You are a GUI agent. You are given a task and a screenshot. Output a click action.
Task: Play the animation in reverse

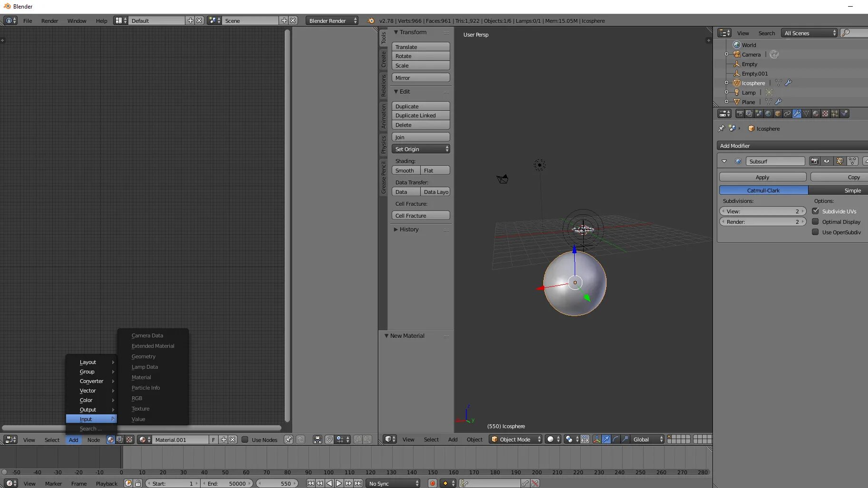pyautogui.click(x=329, y=483)
